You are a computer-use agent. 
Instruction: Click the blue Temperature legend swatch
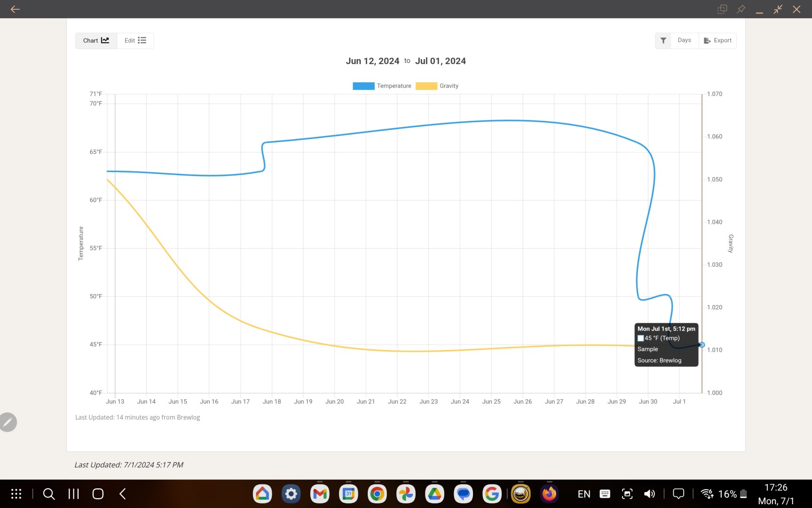coord(363,86)
